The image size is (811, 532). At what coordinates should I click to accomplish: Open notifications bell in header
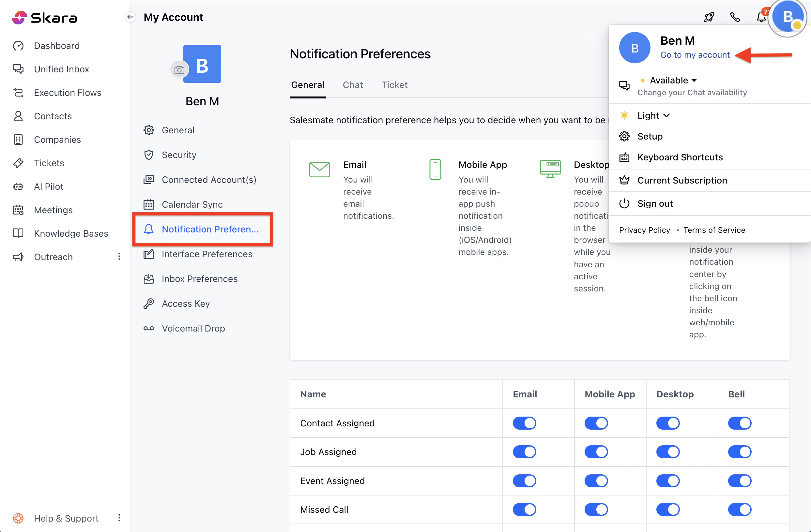[761, 17]
